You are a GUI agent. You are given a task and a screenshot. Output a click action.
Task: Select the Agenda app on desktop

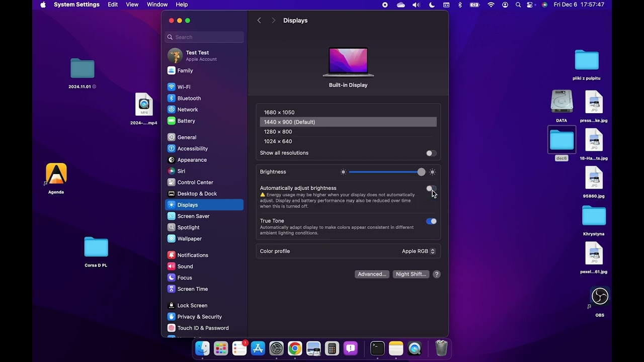tap(56, 178)
